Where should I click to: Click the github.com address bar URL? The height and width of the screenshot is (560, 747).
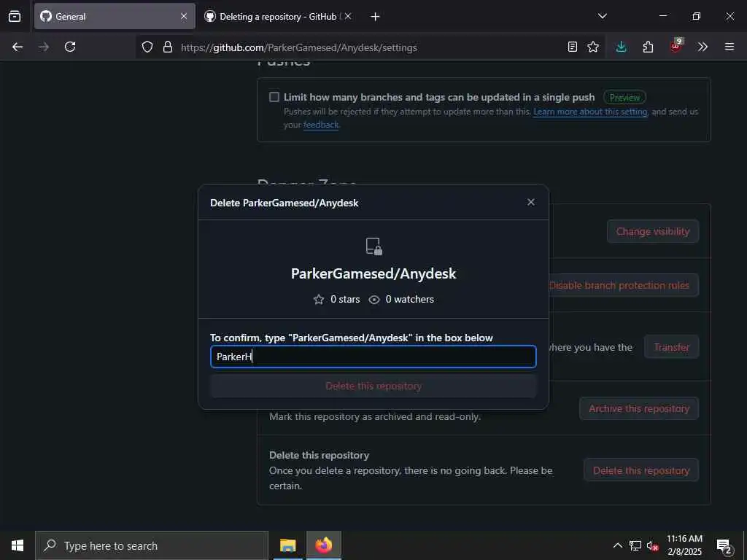coord(298,47)
